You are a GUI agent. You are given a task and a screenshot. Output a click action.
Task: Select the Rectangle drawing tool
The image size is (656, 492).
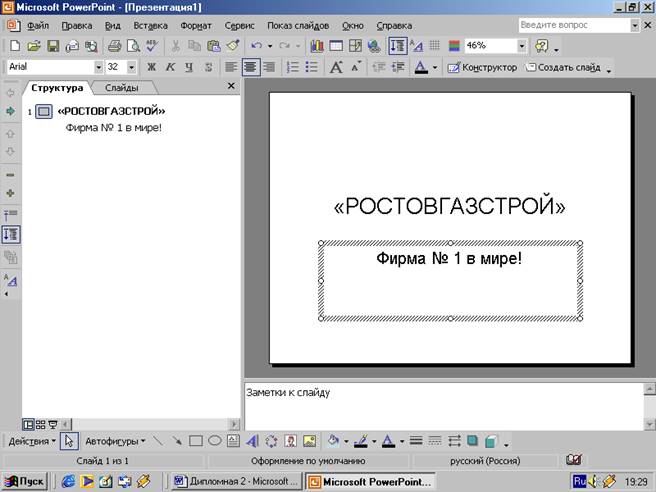pyautogui.click(x=196, y=440)
